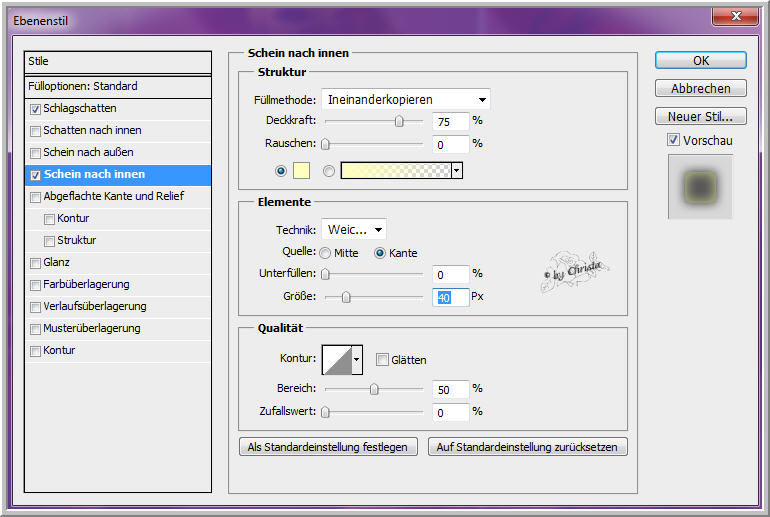Image resolution: width=770 pixels, height=517 pixels.
Task: Click the Größe value field
Action: click(x=450, y=298)
